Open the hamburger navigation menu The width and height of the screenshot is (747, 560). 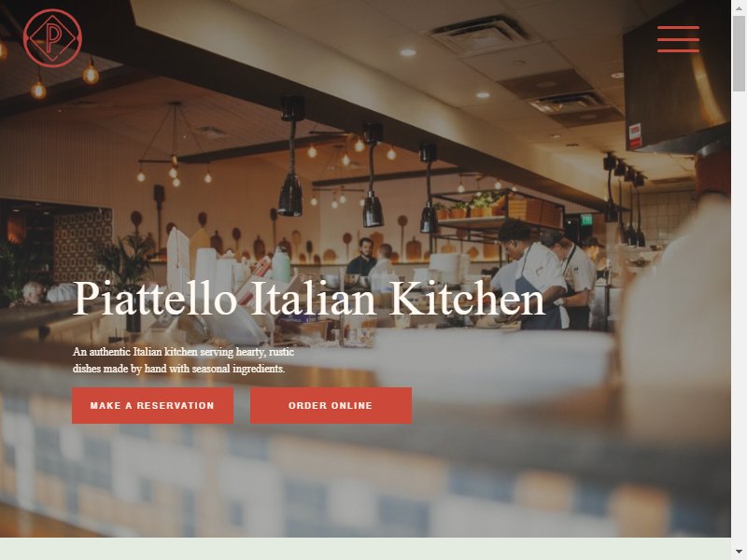pyautogui.click(x=678, y=39)
